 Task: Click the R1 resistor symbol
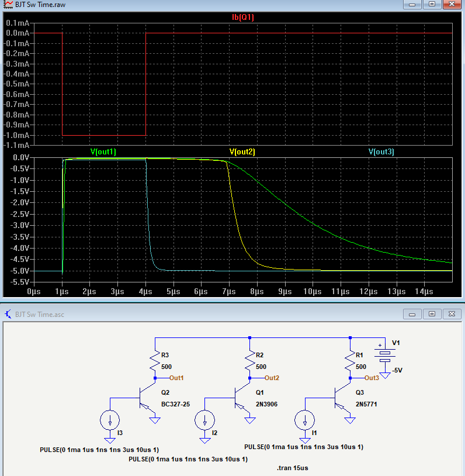(350, 361)
